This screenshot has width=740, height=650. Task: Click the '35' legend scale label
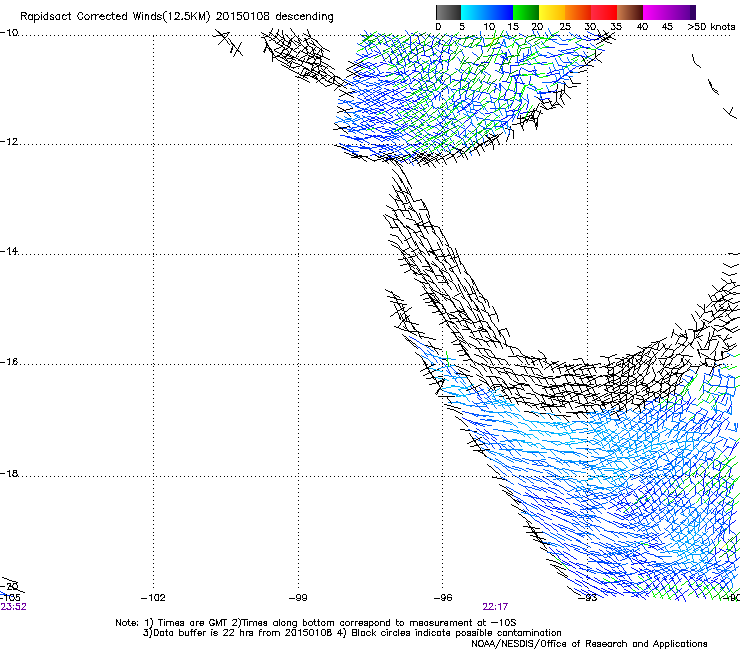pos(616,27)
